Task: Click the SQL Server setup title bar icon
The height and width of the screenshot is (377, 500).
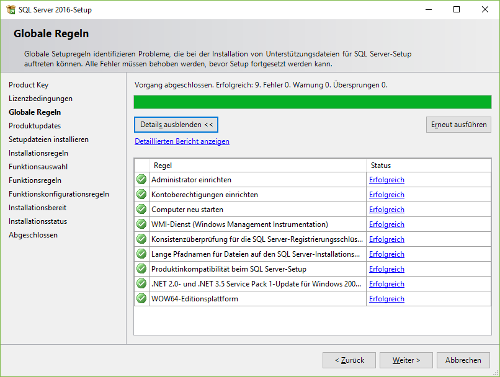Action: pyautogui.click(x=11, y=10)
